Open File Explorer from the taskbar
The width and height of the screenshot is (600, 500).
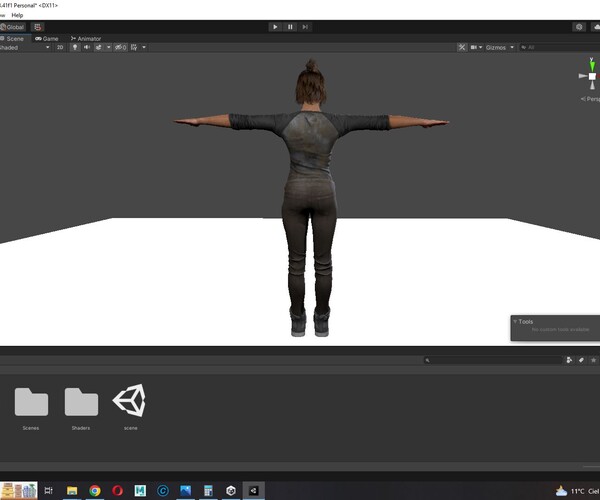(x=72, y=490)
